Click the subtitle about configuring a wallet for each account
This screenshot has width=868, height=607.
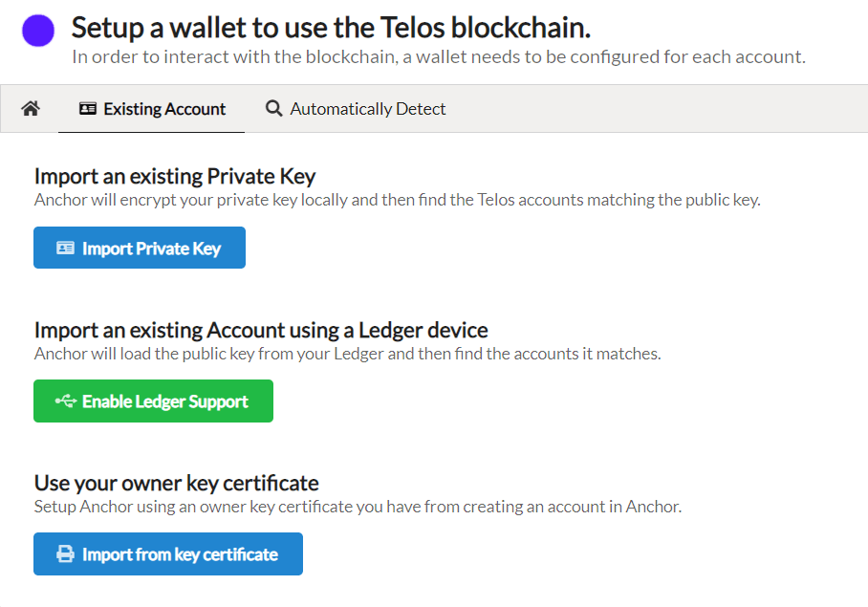pos(439,57)
